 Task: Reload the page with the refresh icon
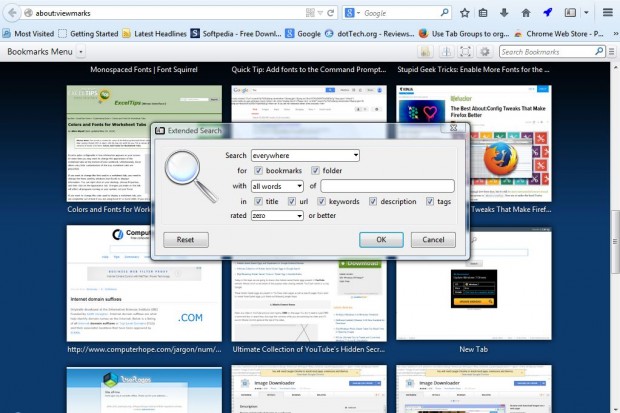coord(330,13)
